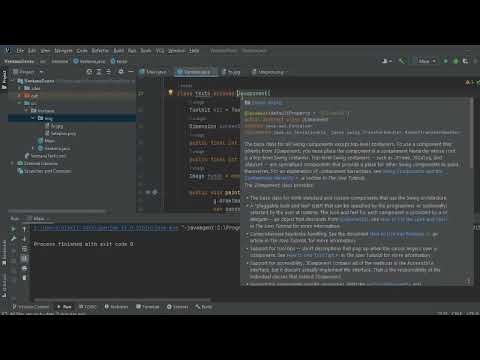Click the Project panel horizontal scrollbar
Screen dimensions: 480x360
57,211
